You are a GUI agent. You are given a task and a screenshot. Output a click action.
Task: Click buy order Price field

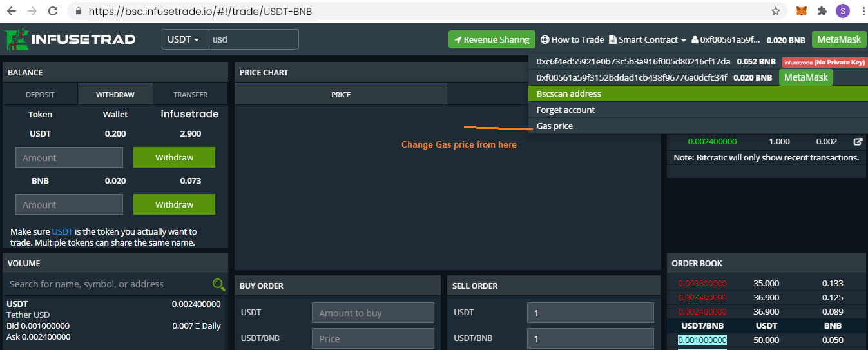pos(372,338)
